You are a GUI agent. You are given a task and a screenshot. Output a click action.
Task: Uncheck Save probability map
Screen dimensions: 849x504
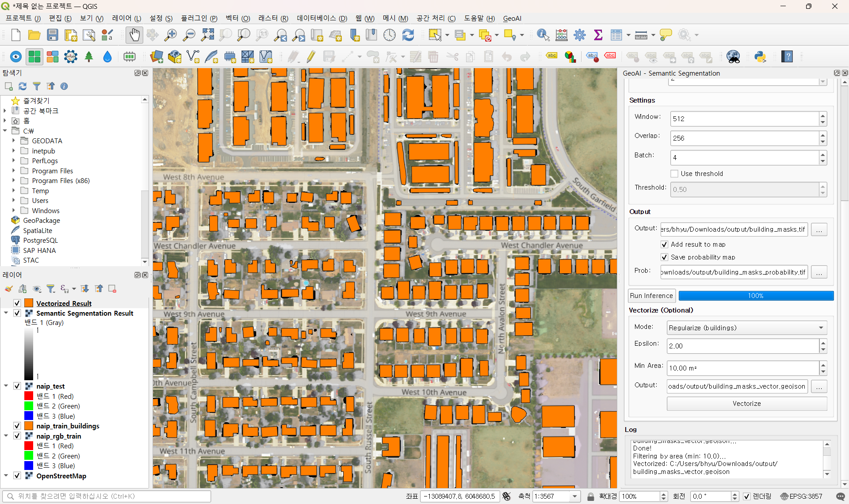click(664, 257)
